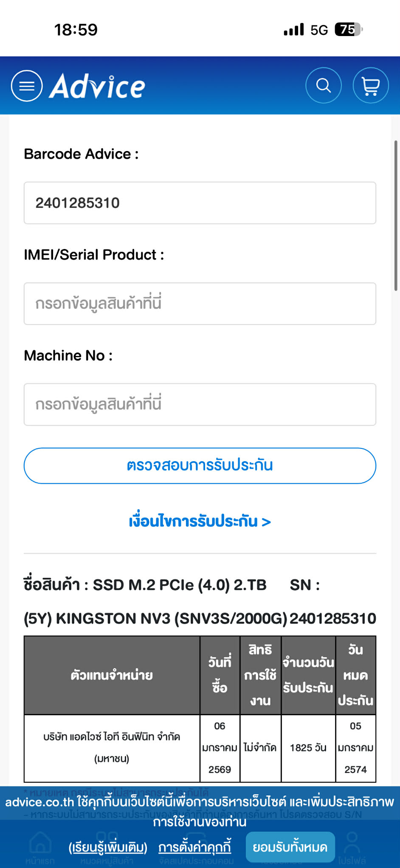The height and width of the screenshot is (868, 400).
Task: Open the hamburger menu
Action: tap(27, 86)
